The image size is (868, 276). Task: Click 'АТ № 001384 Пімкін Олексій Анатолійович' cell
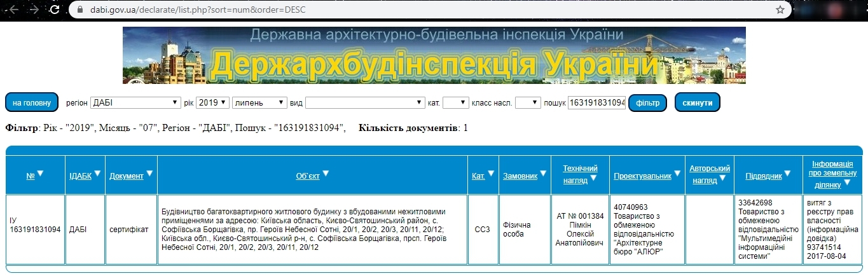[580, 230]
